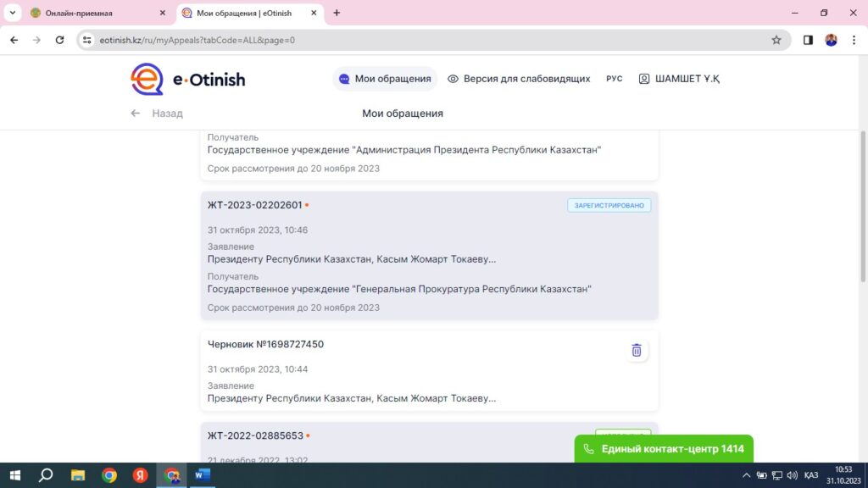Click the e-Otinish logo
This screenshot has width=868, height=488.
click(188, 79)
